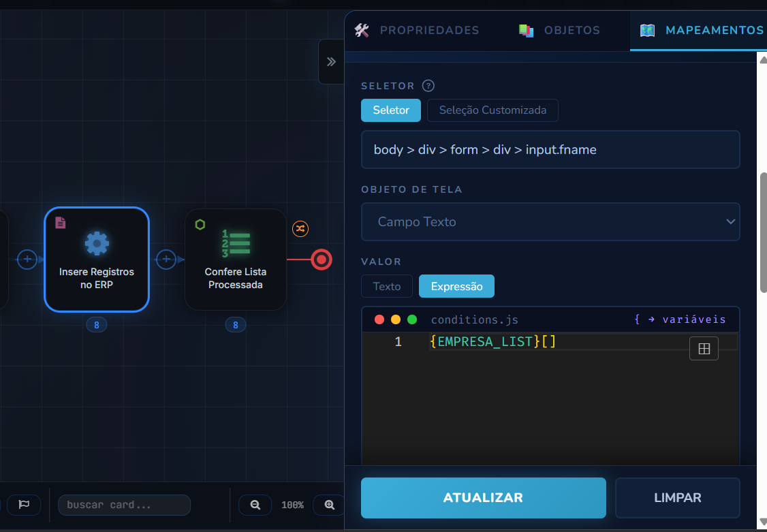Screen dimensions: 767x532
Task: Click the numbered list icon on Confere Lista card
Action: (x=236, y=243)
